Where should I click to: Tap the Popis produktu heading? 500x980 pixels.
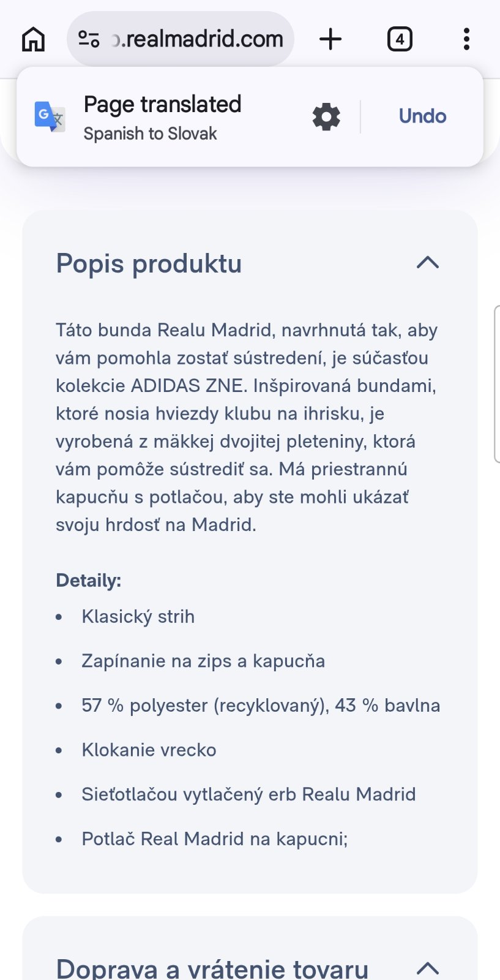[x=149, y=264]
